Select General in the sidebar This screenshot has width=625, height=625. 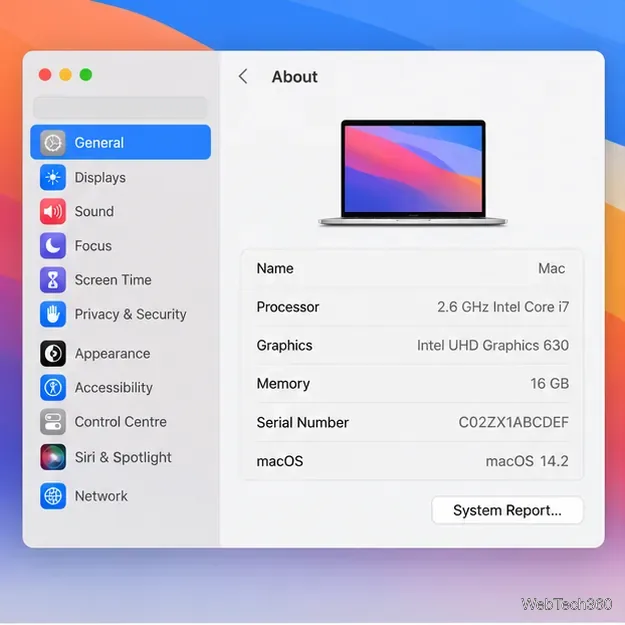pos(120,142)
